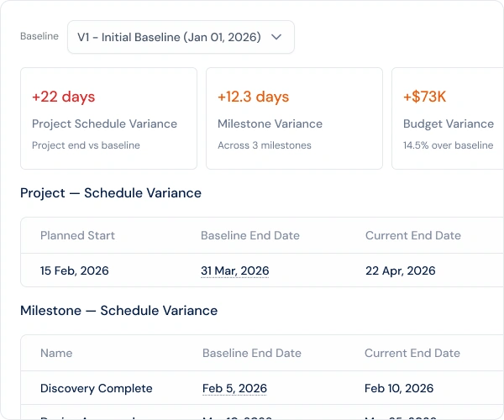Click 'Project end vs baseline' subtitle
Viewport: 504px width, 420px height.
(x=86, y=145)
